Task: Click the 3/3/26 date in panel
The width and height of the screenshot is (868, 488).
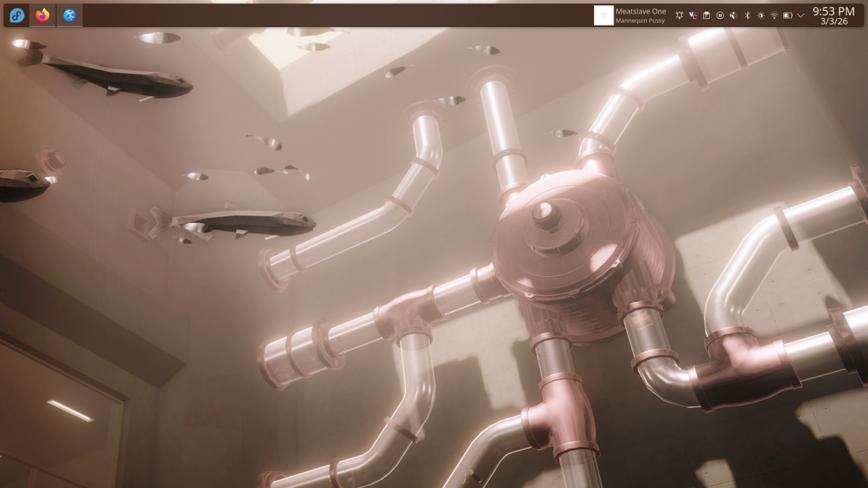Action: tap(833, 22)
